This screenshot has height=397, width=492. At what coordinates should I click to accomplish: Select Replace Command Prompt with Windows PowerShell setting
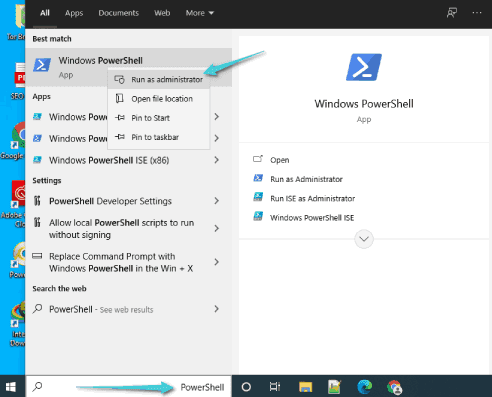click(128, 262)
